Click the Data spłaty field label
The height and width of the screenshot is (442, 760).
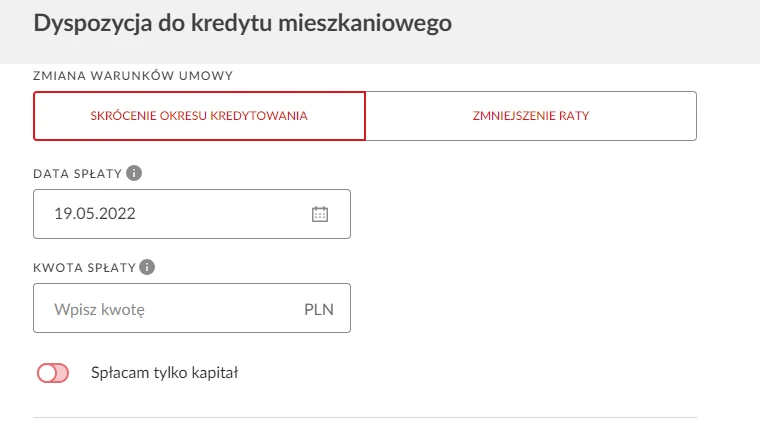[77, 173]
